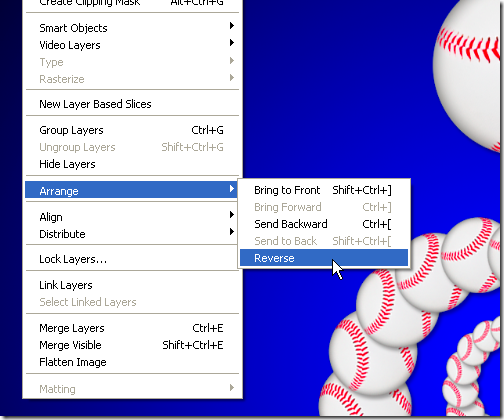Open the Video Layers submenu
504x420 pixels.
(132, 45)
